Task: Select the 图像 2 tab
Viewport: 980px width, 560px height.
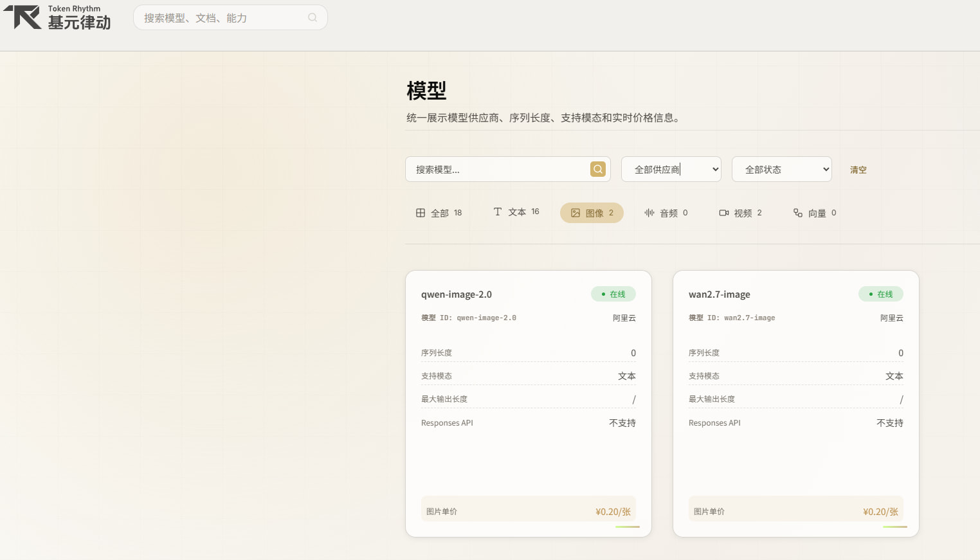Action: pyautogui.click(x=592, y=213)
